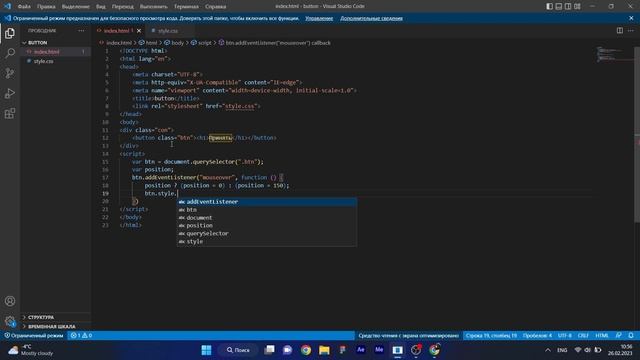Open the Терминал menu
640x360 pixels.
[186, 7]
